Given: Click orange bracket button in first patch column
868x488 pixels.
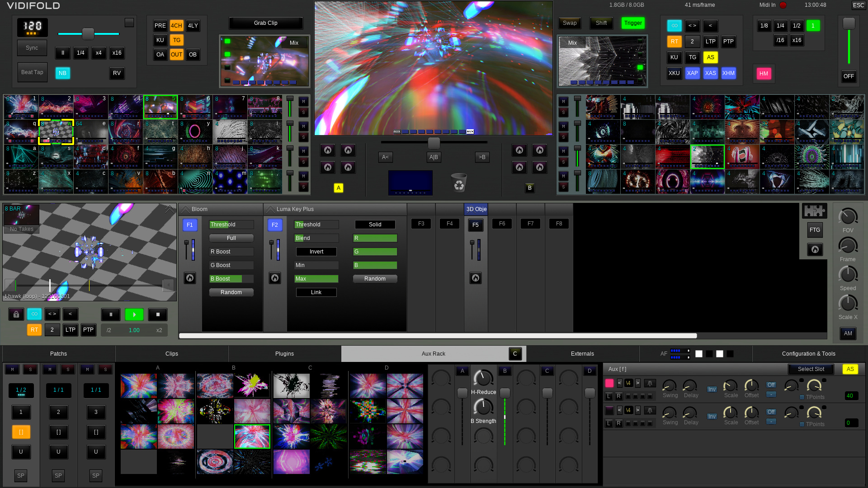Looking at the screenshot, I should point(21,432).
